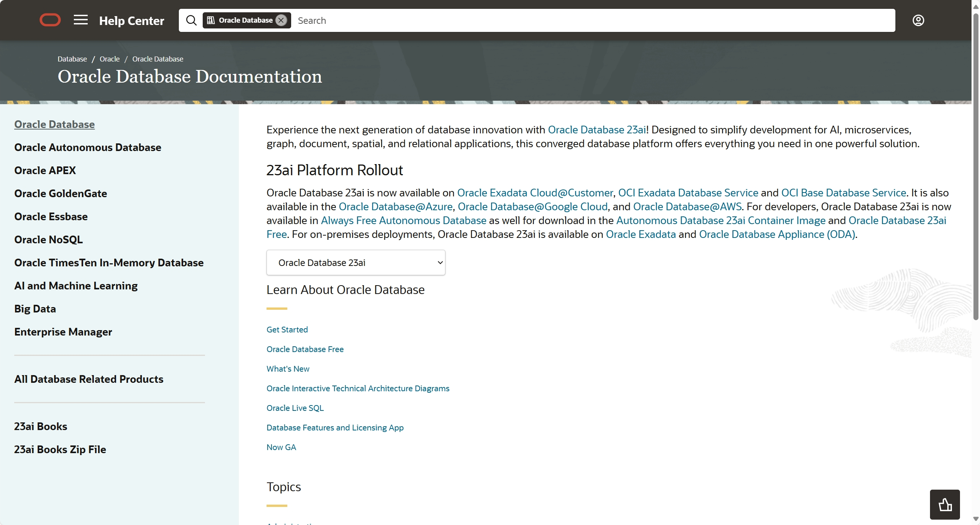Open Oracle TimesTen In-Memory Database item
Image resolution: width=980 pixels, height=525 pixels.
[x=109, y=262]
